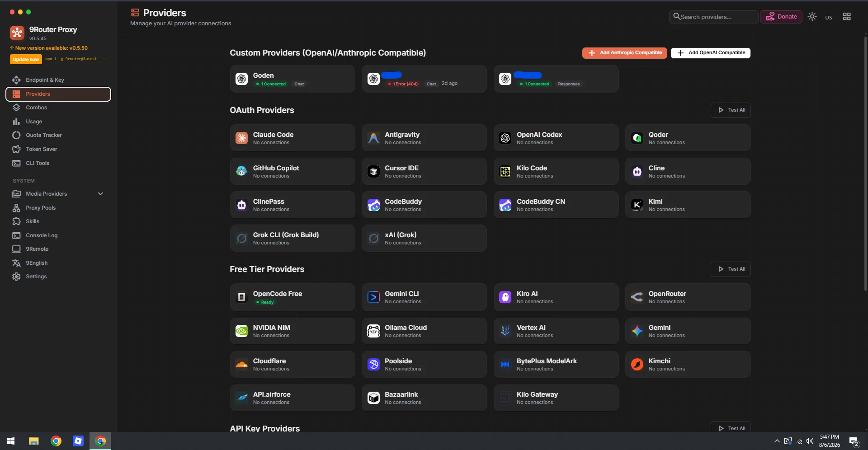Open the US language selector
This screenshot has height=450, width=868.
click(x=828, y=17)
